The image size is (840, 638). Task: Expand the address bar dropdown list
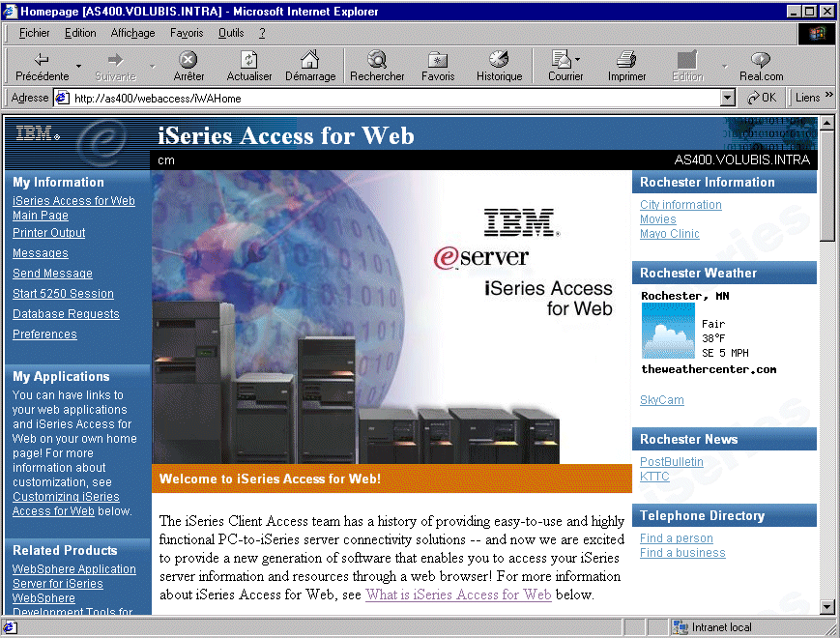[x=727, y=98]
